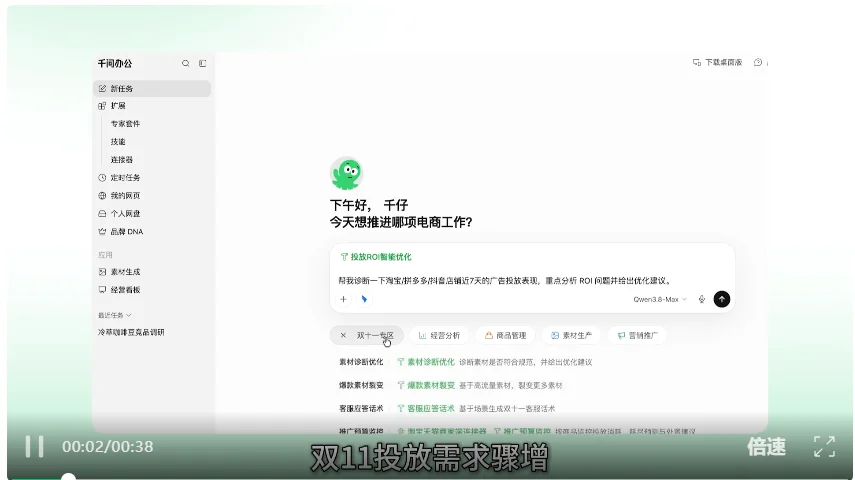The image size is (855, 480).
Task: Select 新任务 in sidebar
Action: [x=152, y=88]
